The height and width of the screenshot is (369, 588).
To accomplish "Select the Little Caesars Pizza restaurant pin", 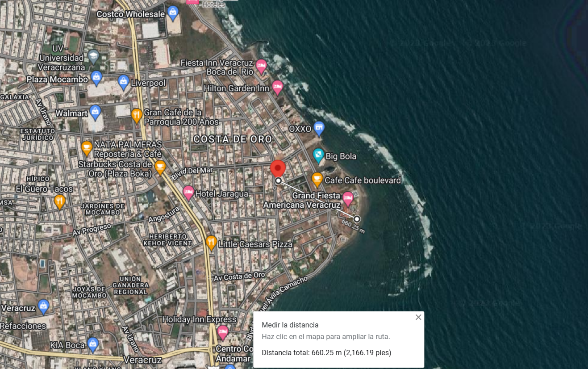I will point(211,243).
